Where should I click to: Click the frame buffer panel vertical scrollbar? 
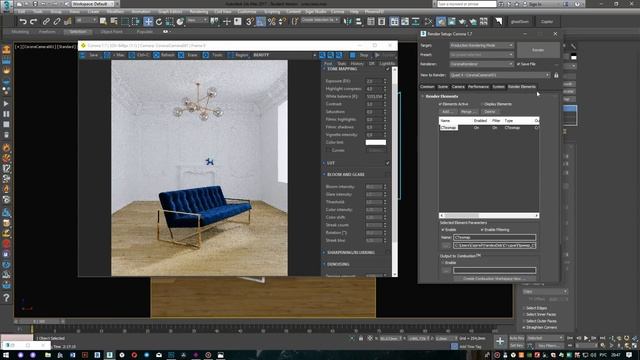395,171
